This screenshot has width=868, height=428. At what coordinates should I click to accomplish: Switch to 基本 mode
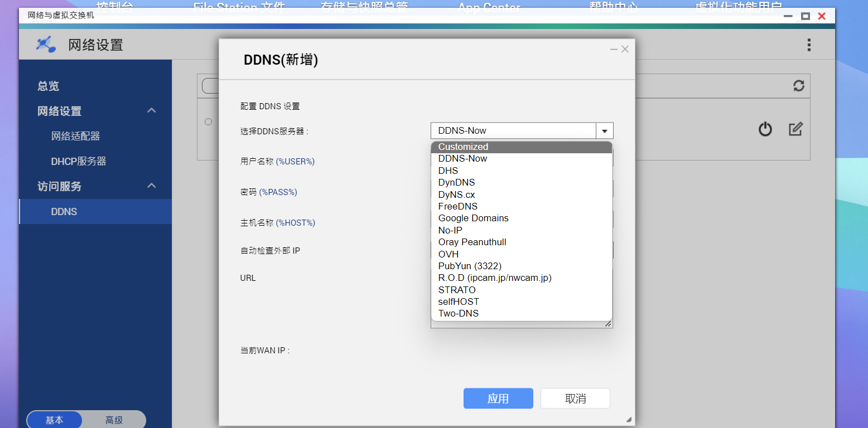pos(54,420)
